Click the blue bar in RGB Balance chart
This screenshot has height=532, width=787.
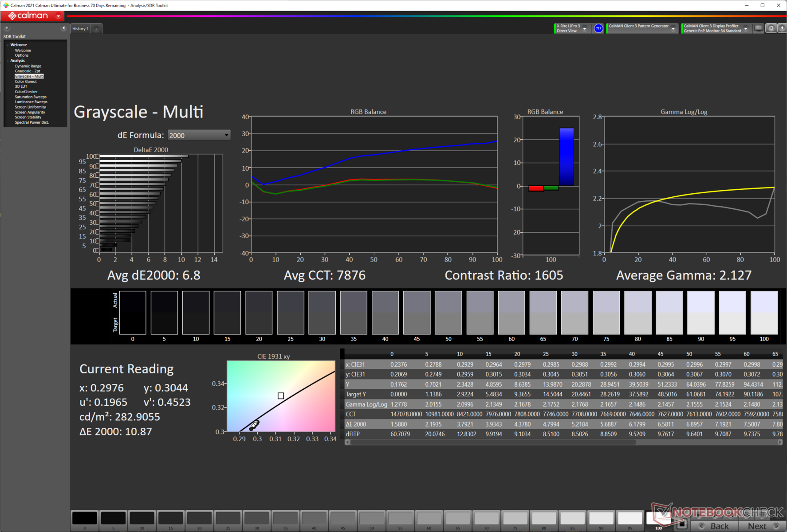pyautogui.click(x=566, y=157)
